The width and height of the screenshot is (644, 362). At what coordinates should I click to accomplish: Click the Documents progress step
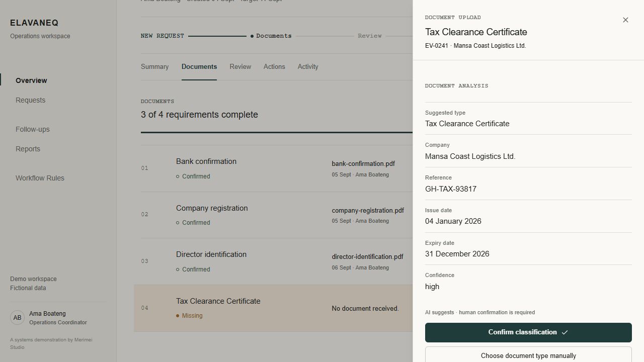pos(271,36)
